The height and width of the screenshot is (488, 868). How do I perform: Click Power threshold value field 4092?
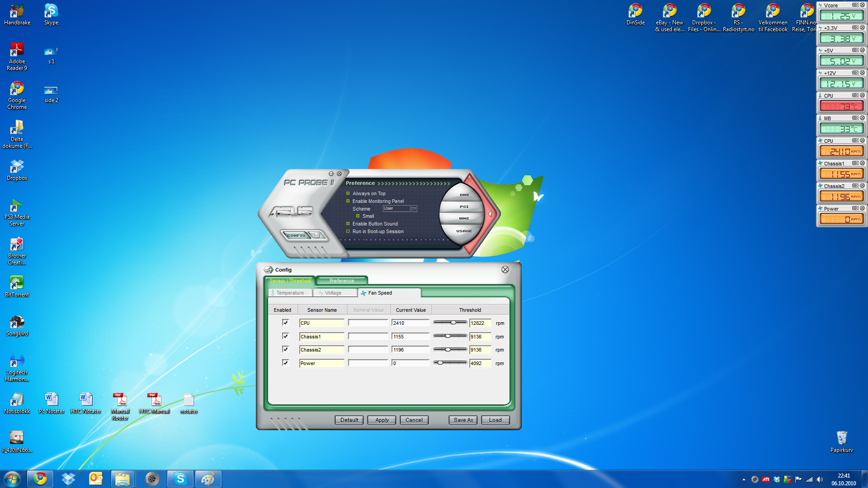coord(480,363)
